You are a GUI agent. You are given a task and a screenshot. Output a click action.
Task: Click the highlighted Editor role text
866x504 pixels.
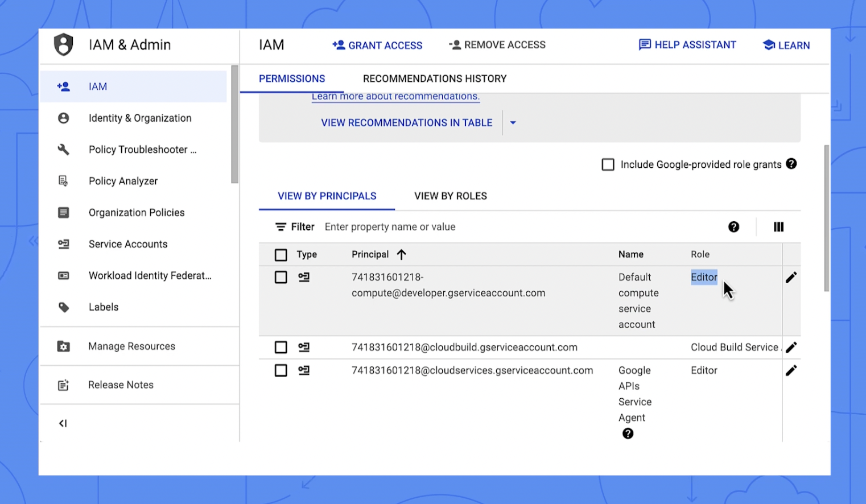tap(704, 277)
